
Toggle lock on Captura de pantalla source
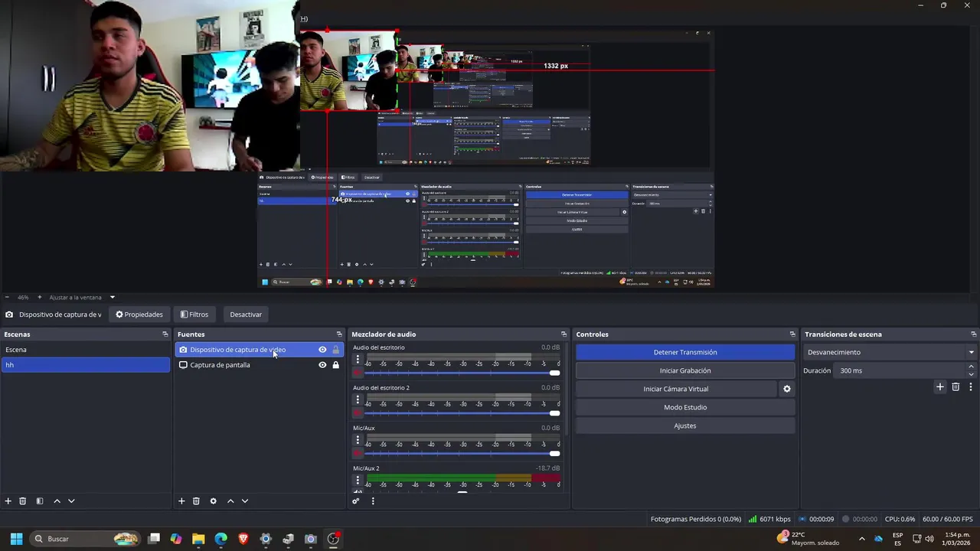[x=335, y=365]
